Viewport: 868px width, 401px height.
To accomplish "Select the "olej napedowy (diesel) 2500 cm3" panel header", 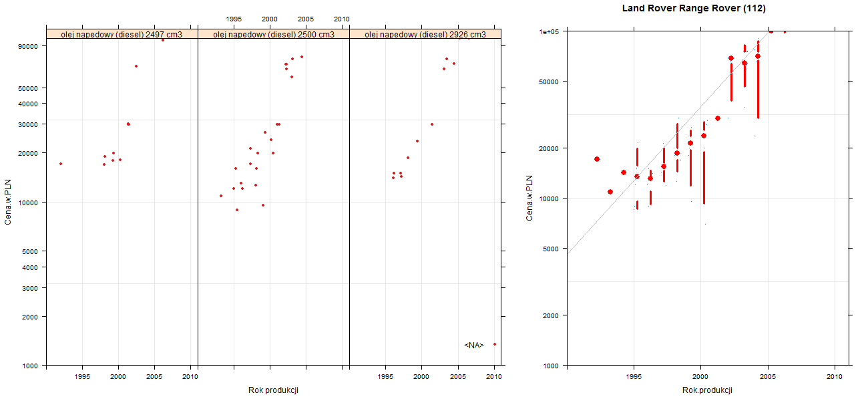I will point(274,34).
